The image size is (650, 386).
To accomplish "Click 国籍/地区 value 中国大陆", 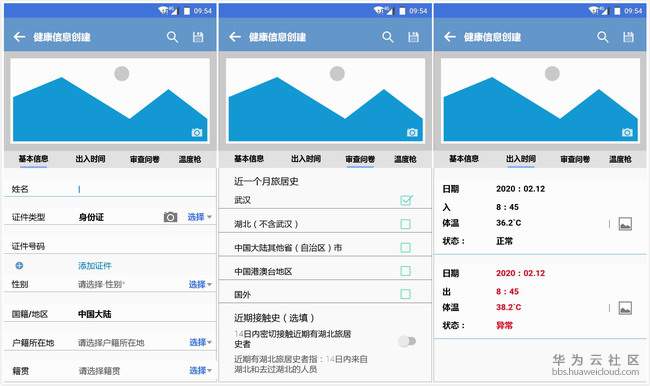I will pyautogui.click(x=95, y=314).
